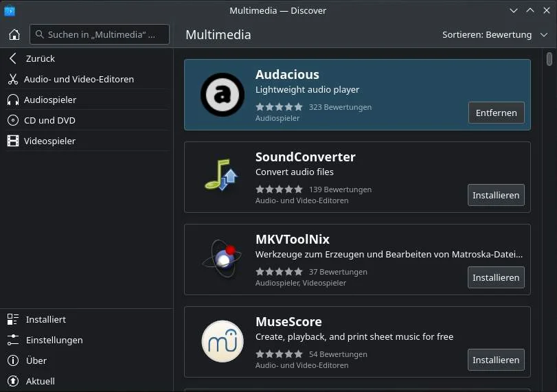Image resolution: width=557 pixels, height=392 pixels.
Task: Click the vertical scrollbar handle
Action: coord(549,59)
